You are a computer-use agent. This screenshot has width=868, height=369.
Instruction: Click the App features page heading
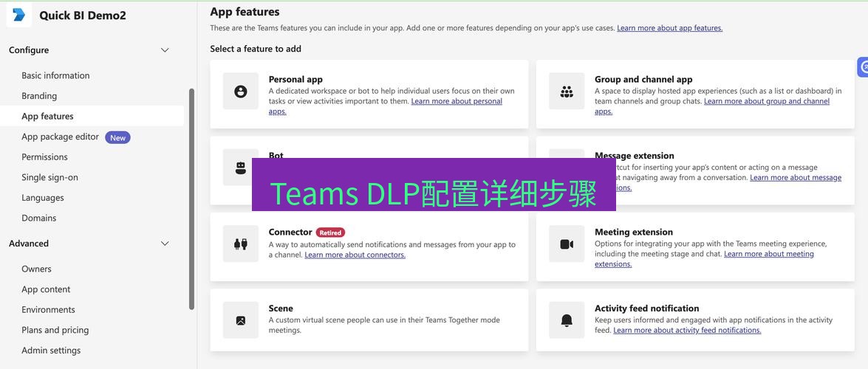click(245, 12)
